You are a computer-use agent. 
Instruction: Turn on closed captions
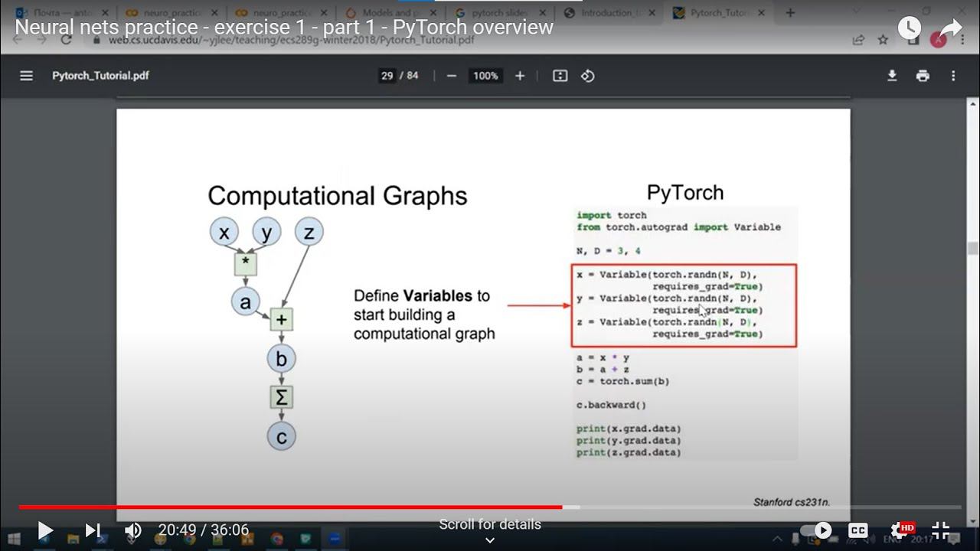858,530
